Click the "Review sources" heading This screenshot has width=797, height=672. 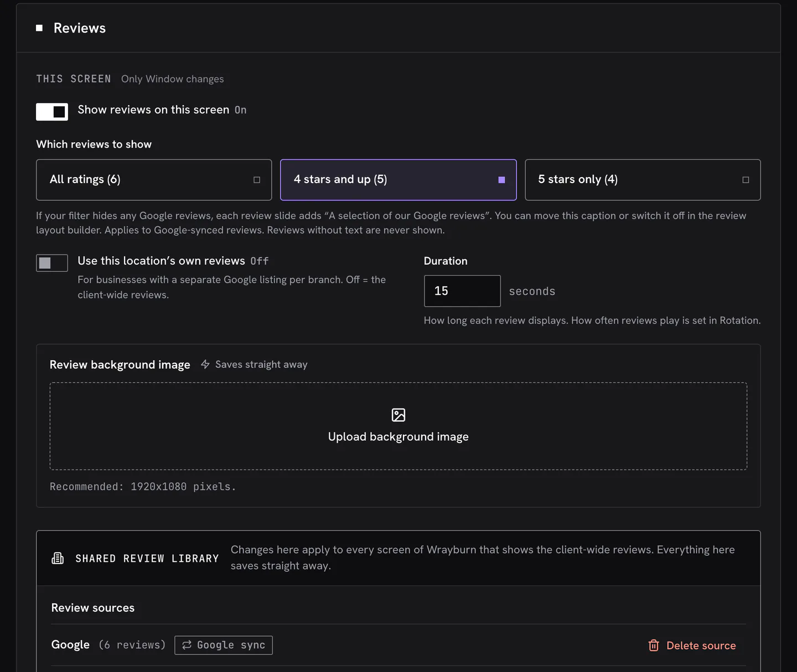(x=93, y=608)
